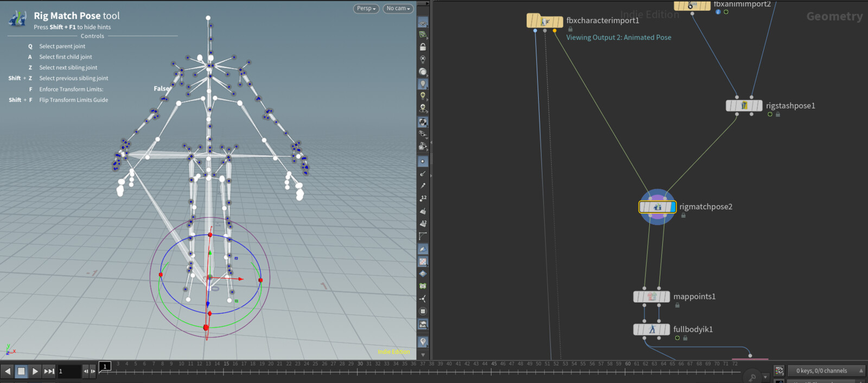Click Select parent joint hint text

click(x=62, y=46)
